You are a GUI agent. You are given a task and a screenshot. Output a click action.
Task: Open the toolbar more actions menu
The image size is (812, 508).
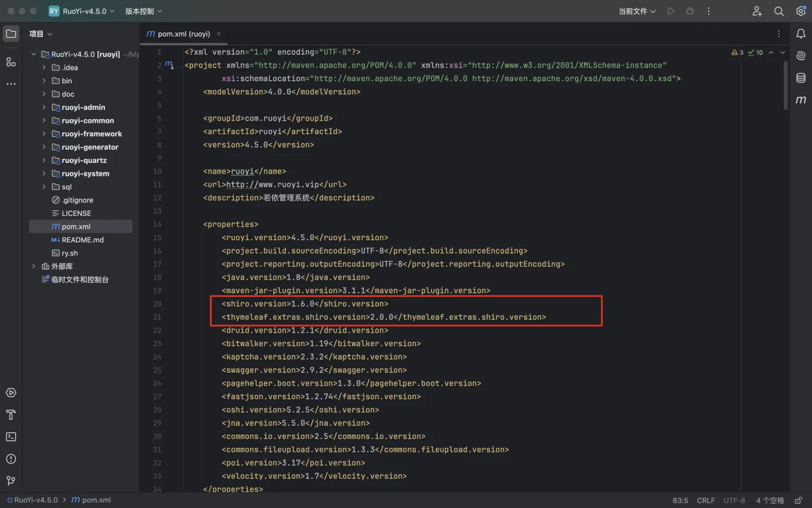click(709, 11)
